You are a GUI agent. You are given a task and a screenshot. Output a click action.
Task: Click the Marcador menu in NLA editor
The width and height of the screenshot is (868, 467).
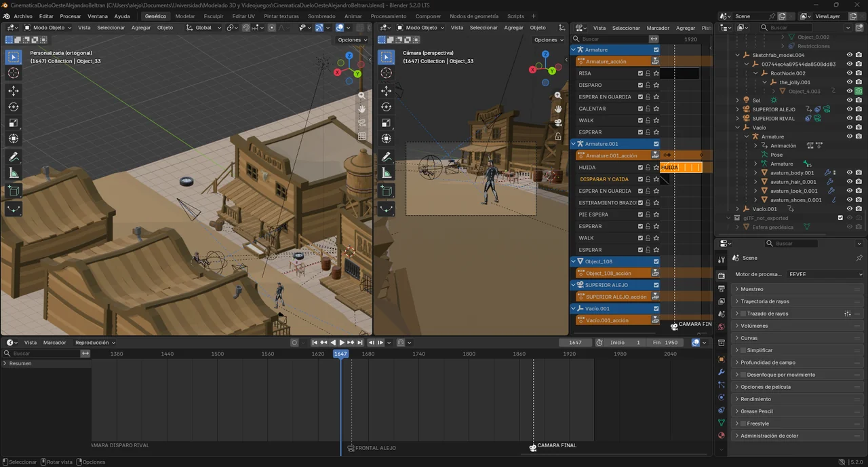click(658, 28)
